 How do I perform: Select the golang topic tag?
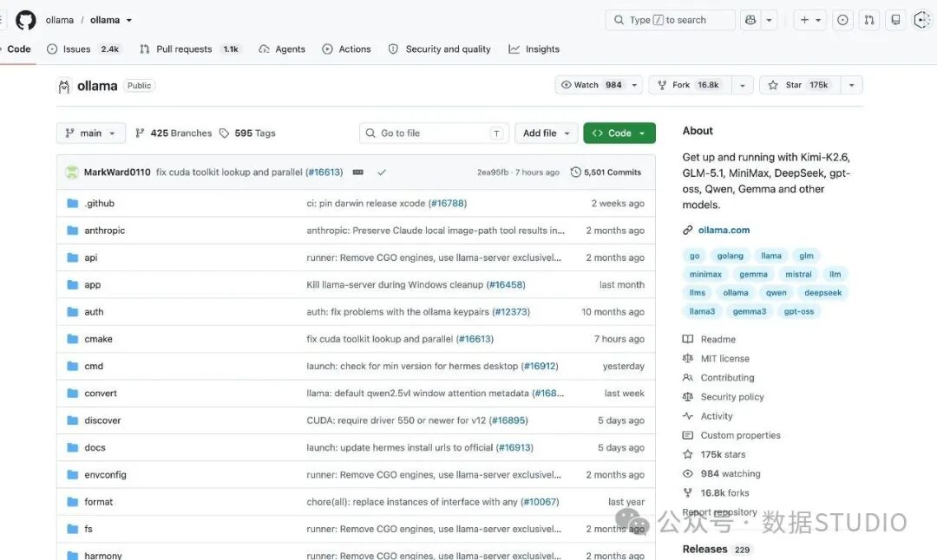pos(731,256)
